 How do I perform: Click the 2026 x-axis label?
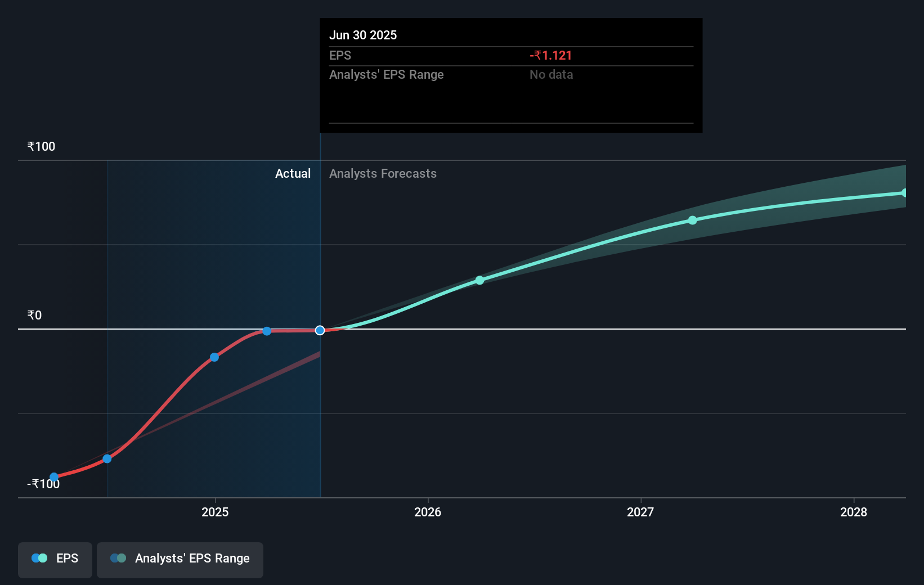[428, 512]
